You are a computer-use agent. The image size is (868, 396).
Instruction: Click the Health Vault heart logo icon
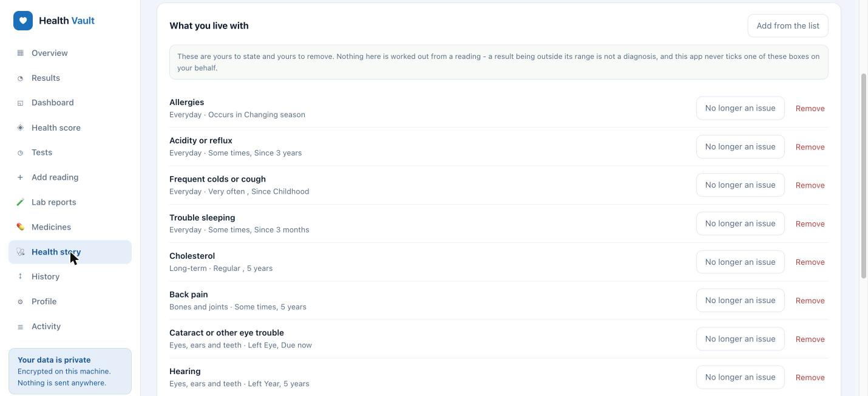(23, 21)
